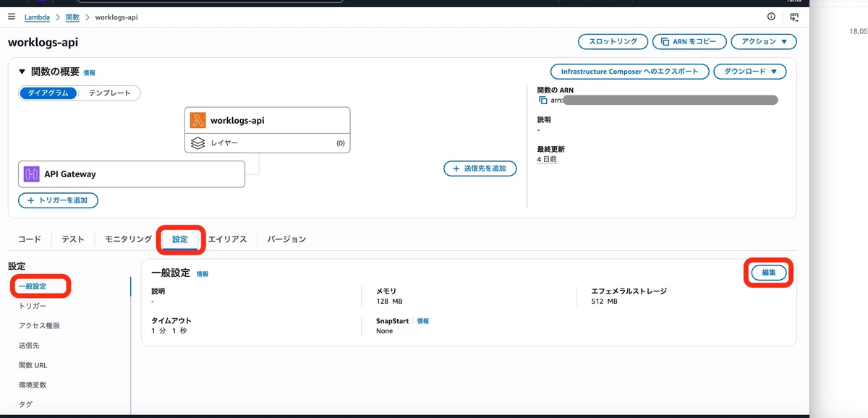The width and height of the screenshot is (868, 418).
Task: Click the API Gateway purple icon
Action: [31, 174]
